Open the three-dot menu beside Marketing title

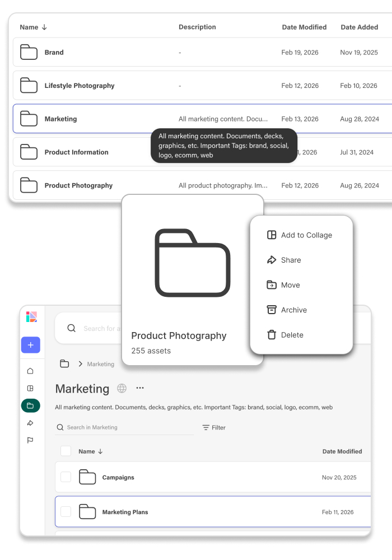coord(140,388)
